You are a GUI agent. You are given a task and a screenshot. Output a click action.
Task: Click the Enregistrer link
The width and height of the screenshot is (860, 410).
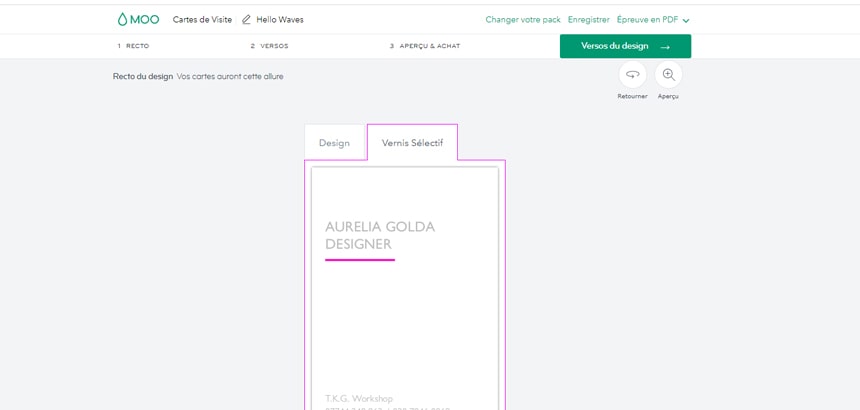tap(589, 20)
